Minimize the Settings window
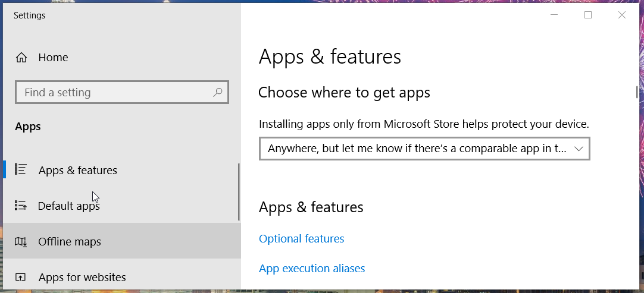This screenshot has width=644, height=293. pyautogui.click(x=554, y=15)
